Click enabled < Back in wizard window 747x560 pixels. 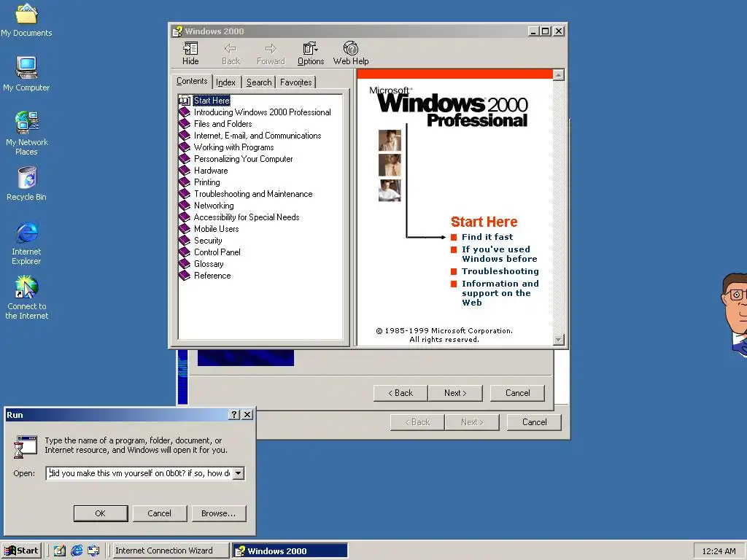click(400, 393)
